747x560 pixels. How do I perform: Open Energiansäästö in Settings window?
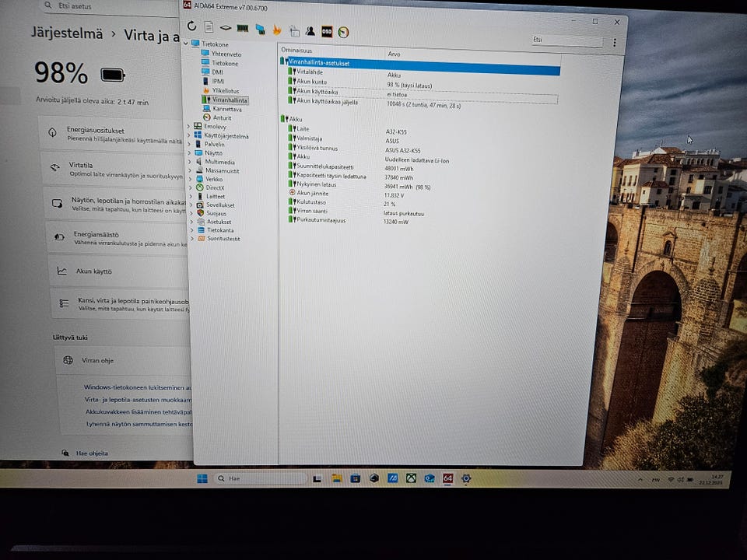118,238
